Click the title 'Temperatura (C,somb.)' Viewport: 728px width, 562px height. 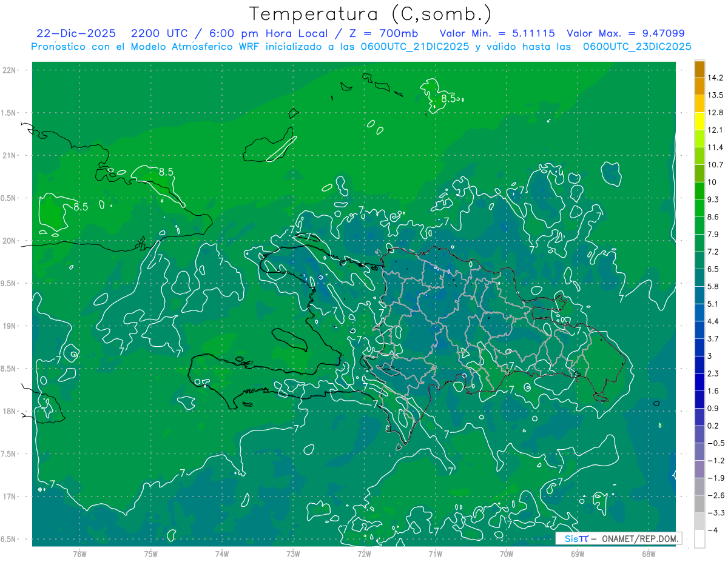pos(371,14)
